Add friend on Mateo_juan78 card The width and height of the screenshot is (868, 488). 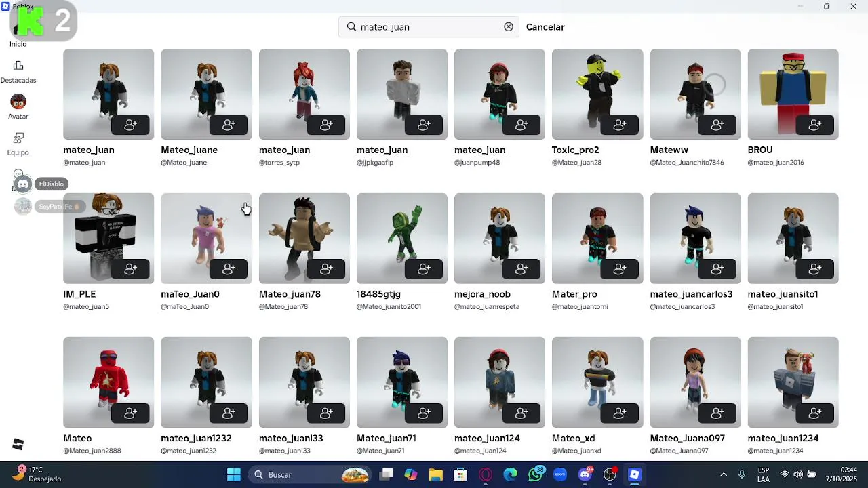[326, 269]
